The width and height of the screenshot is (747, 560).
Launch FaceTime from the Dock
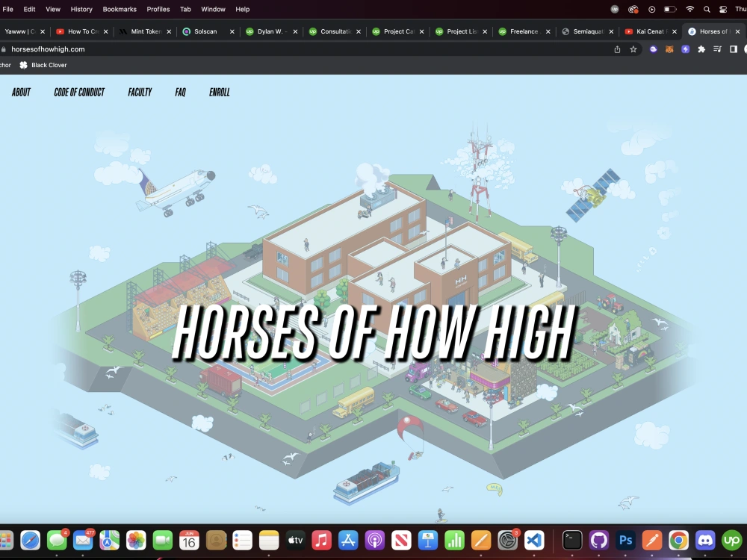(162, 541)
